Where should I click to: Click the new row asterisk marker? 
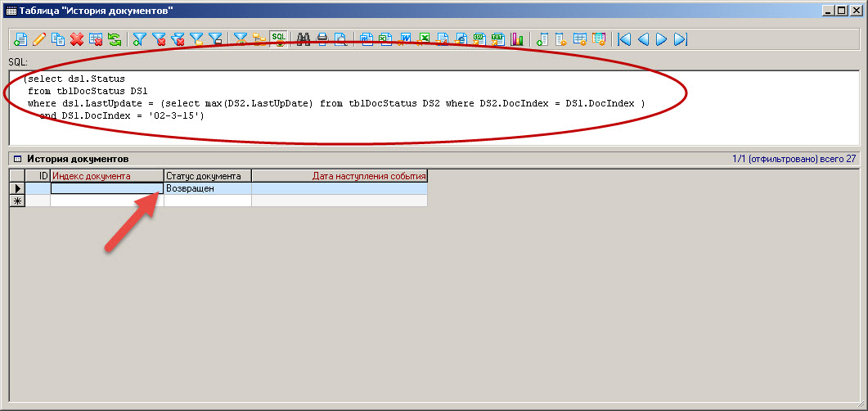[18, 201]
